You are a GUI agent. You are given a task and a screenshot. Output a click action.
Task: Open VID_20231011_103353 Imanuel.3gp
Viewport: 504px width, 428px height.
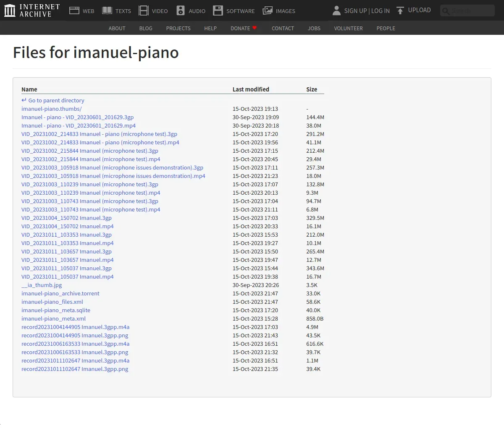point(66,235)
